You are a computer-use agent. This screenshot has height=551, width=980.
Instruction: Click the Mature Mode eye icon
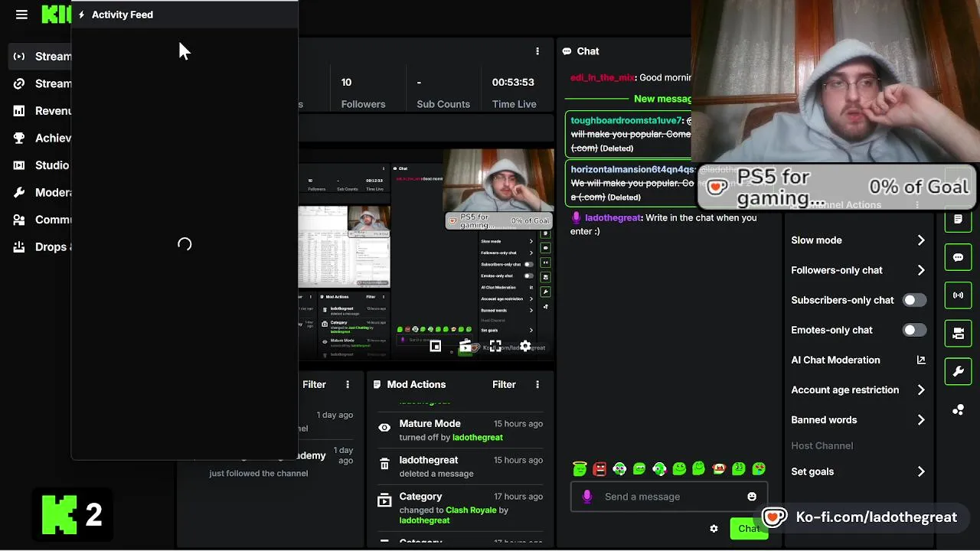384,428
